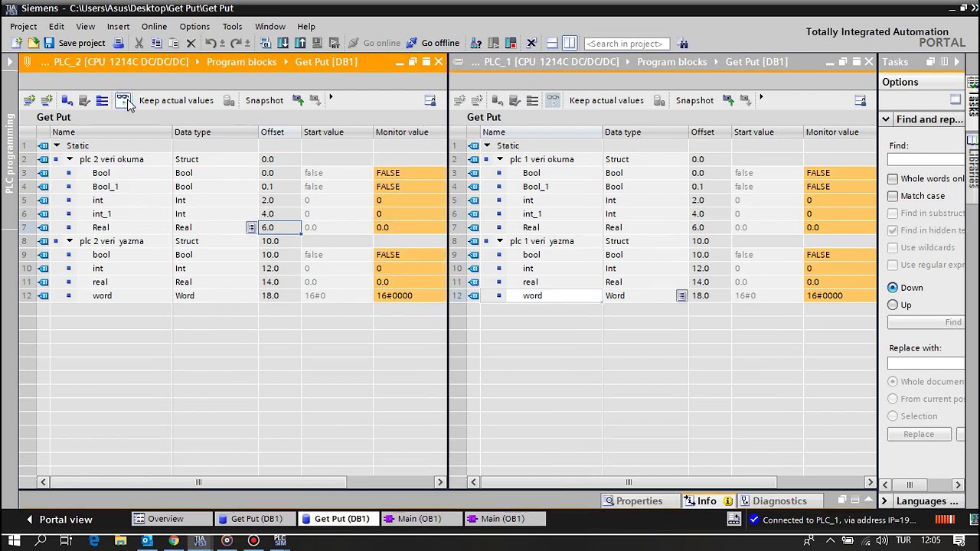This screenshot has height=551, width=980.
Task: Click Keep actual values in PLC_2 editor
Action: coord(176,100)
